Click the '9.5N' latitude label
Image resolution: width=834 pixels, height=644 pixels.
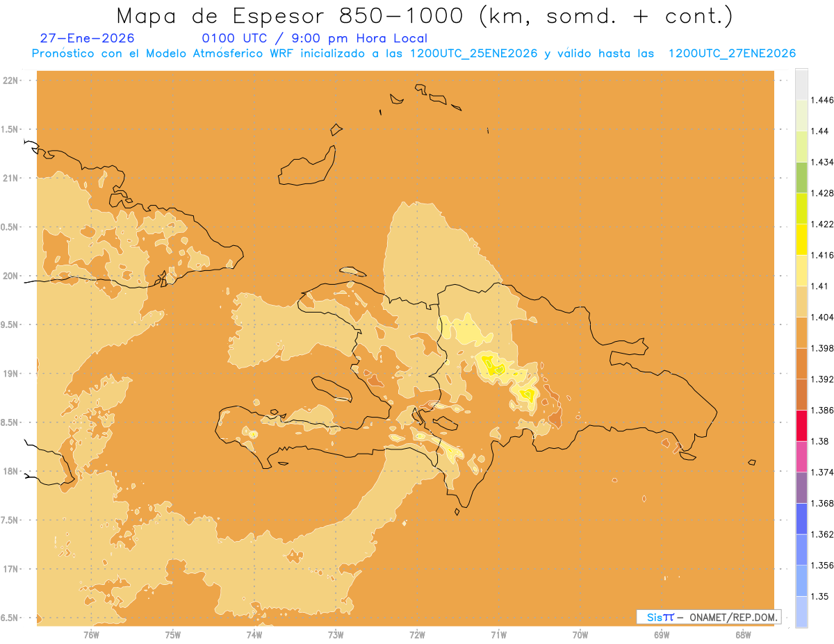pyautogui.click(x=10, y=324)
